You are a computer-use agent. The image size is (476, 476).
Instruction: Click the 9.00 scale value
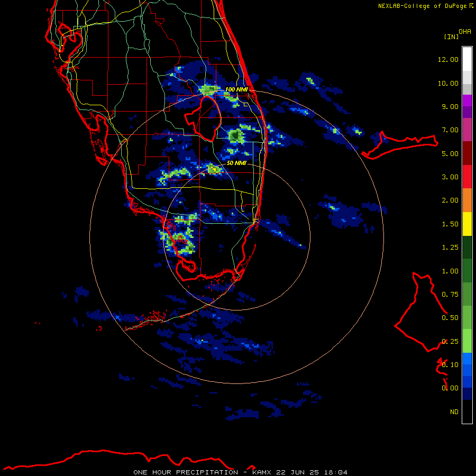point(450,106)
